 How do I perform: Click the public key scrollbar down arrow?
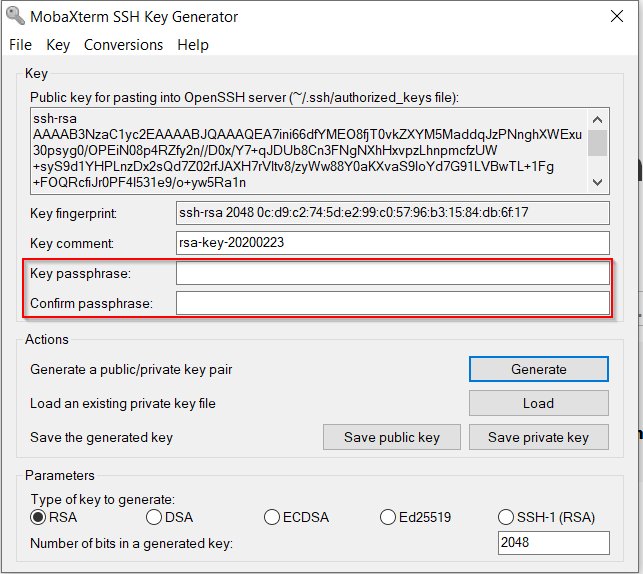[x=597, y=182]
